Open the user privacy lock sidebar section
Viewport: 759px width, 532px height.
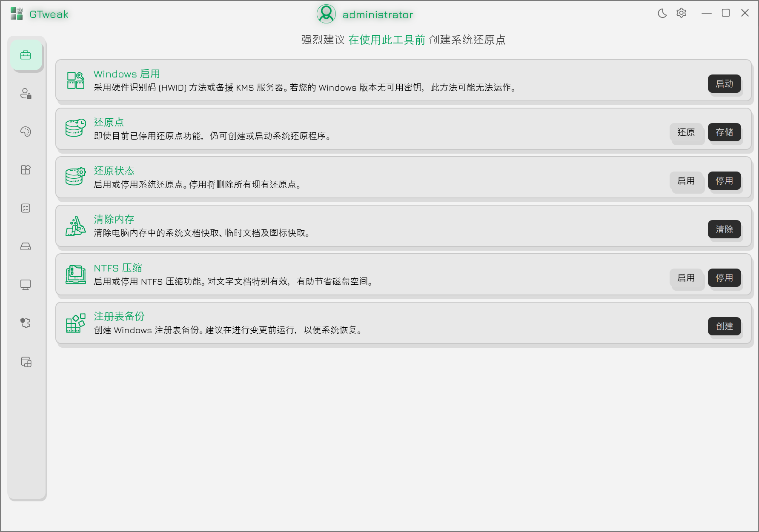[26, 94]
